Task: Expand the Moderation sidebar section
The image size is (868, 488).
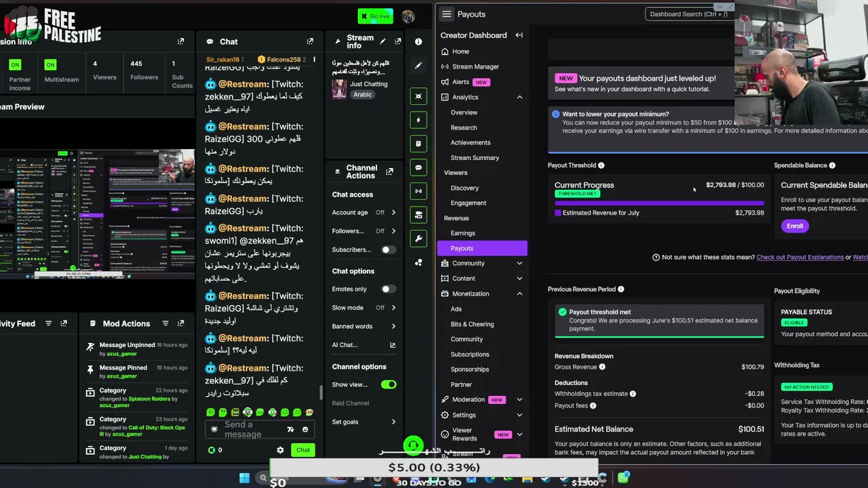Action: click(x=519, y=400)
